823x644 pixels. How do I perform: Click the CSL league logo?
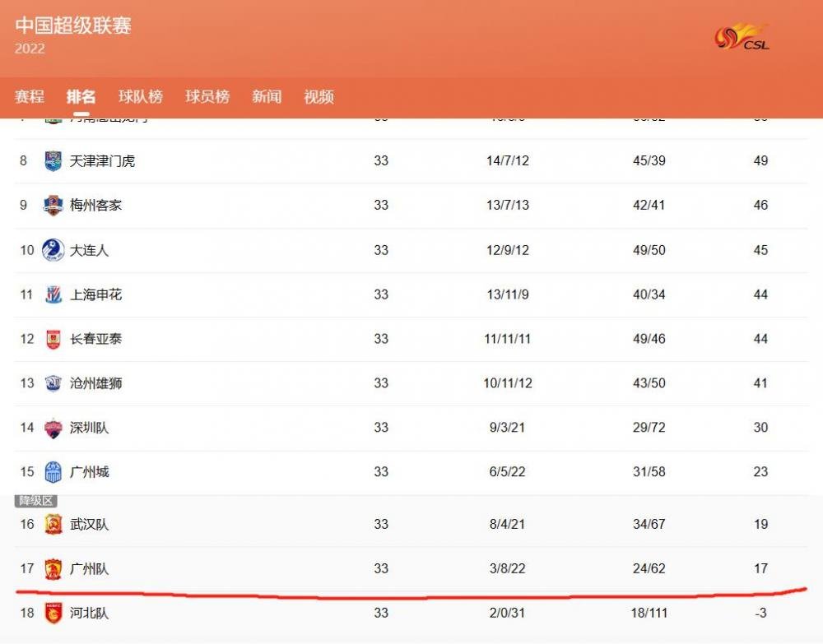point(742,37)
